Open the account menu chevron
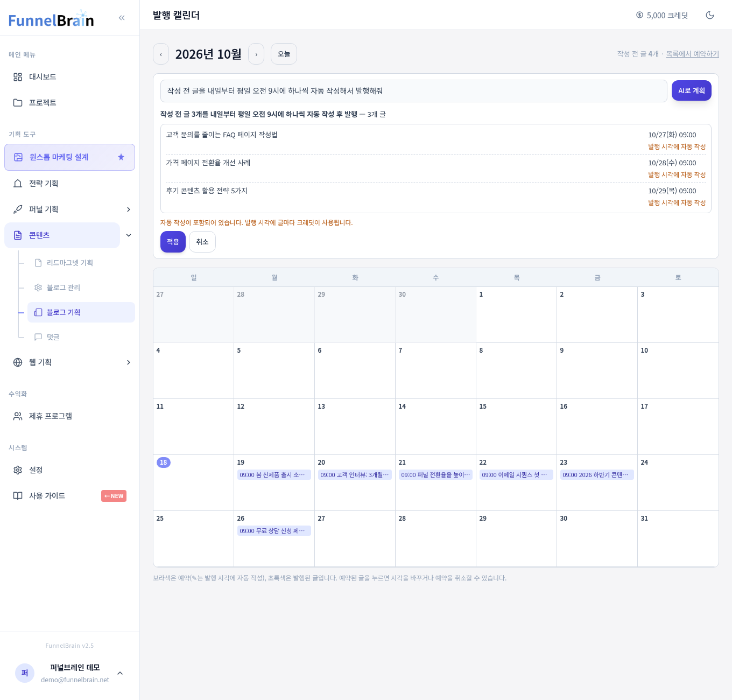This screenshot has height=700, width=732. (x=120, y=673)
